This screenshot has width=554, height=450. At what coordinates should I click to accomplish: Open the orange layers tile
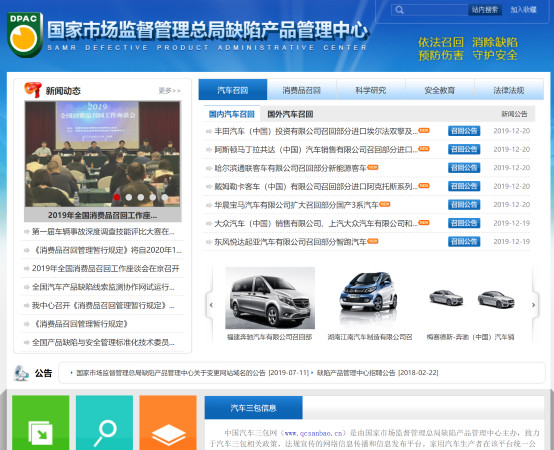[x=168, y=422]
